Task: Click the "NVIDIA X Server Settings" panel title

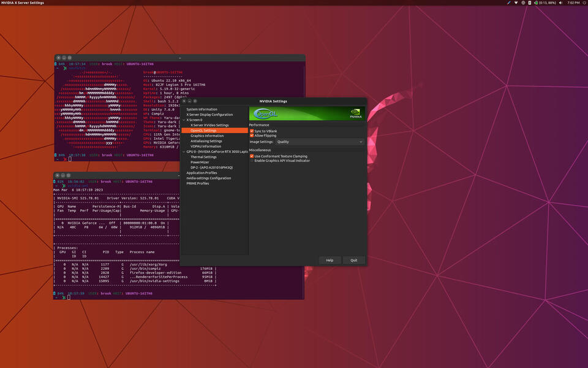Action: (23, 2)
